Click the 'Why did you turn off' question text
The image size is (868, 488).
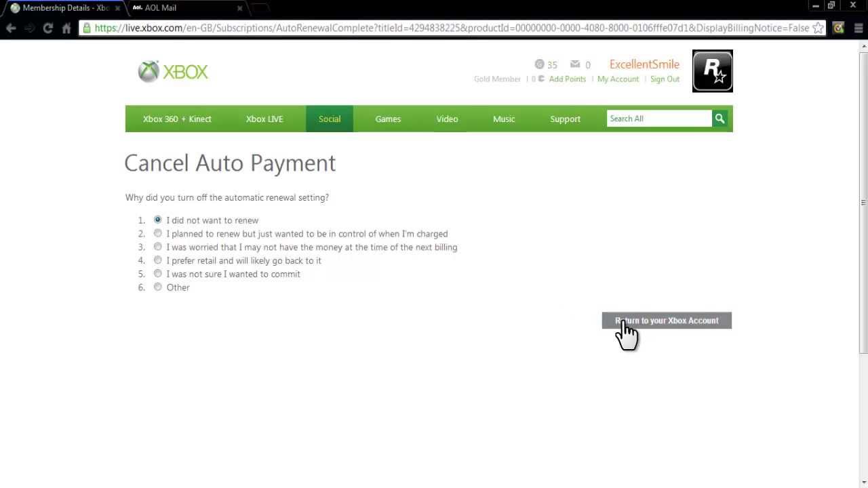[x=226, y=197]
